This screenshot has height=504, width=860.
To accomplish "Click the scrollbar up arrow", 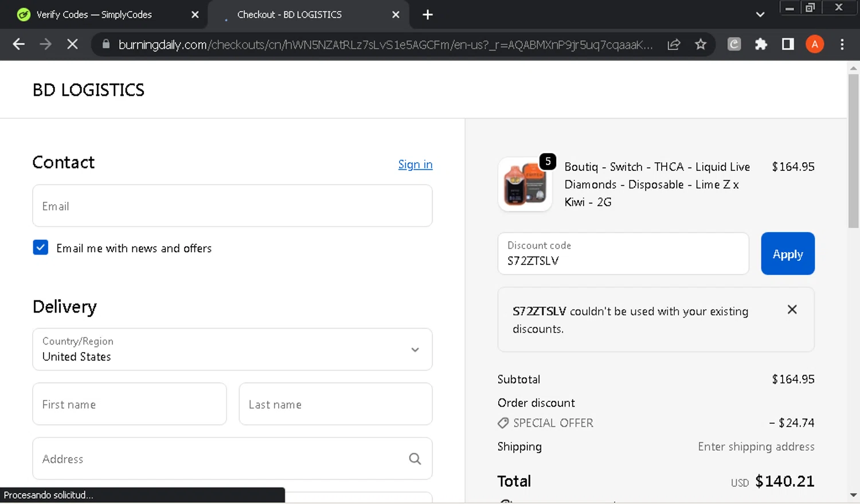I will click(x=853, y=68).
